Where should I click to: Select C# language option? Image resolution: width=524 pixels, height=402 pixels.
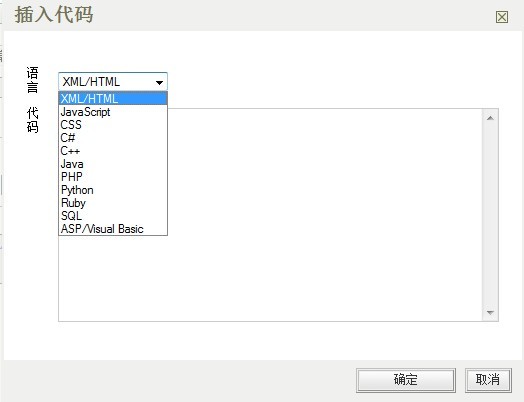(113, 138)
